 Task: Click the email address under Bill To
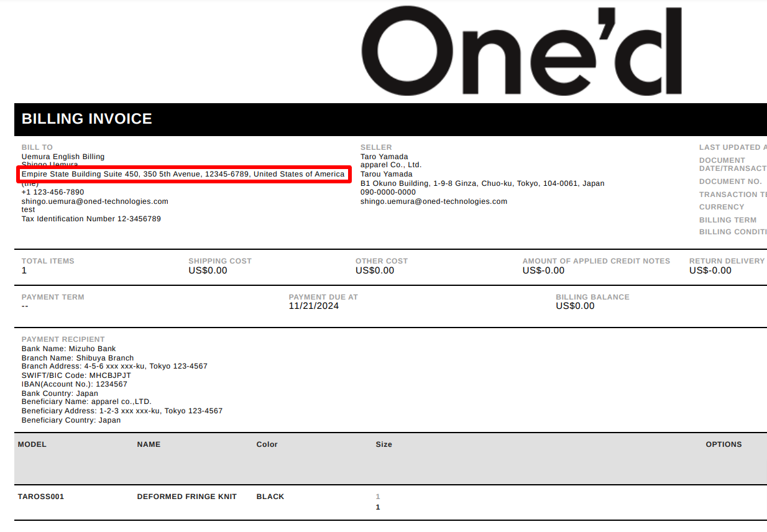click(95, 201)
